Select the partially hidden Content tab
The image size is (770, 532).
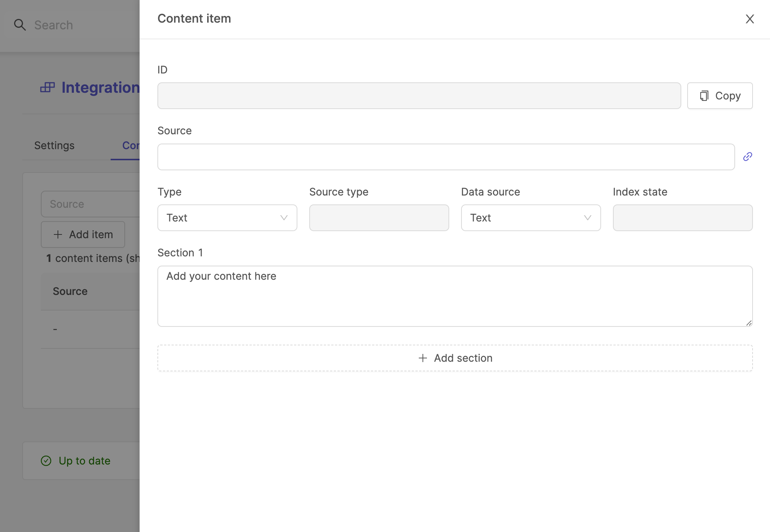tap(130, 145)
